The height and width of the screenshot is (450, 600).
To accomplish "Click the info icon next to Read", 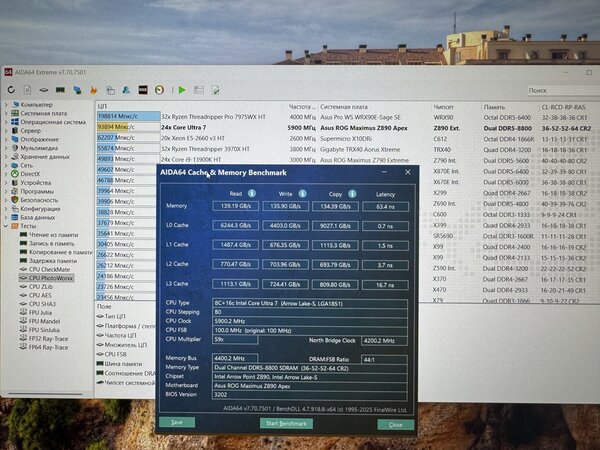I will click(x=252, y=193).
